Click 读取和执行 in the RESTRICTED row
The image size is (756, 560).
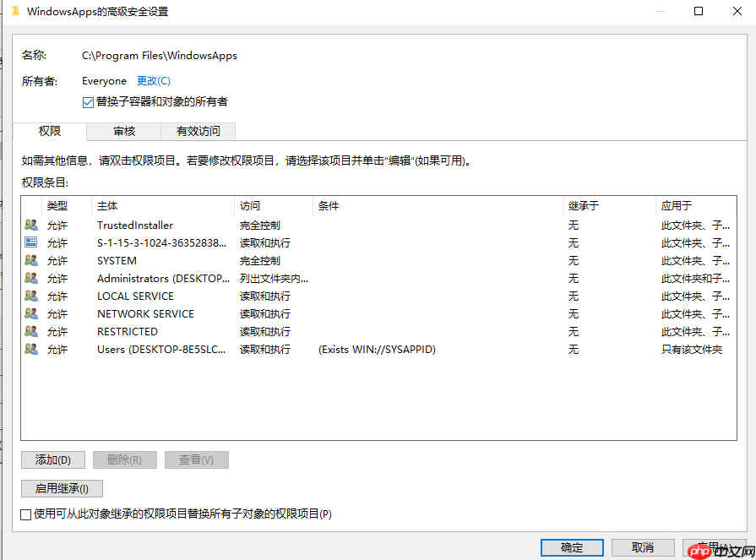coord(265,332)
